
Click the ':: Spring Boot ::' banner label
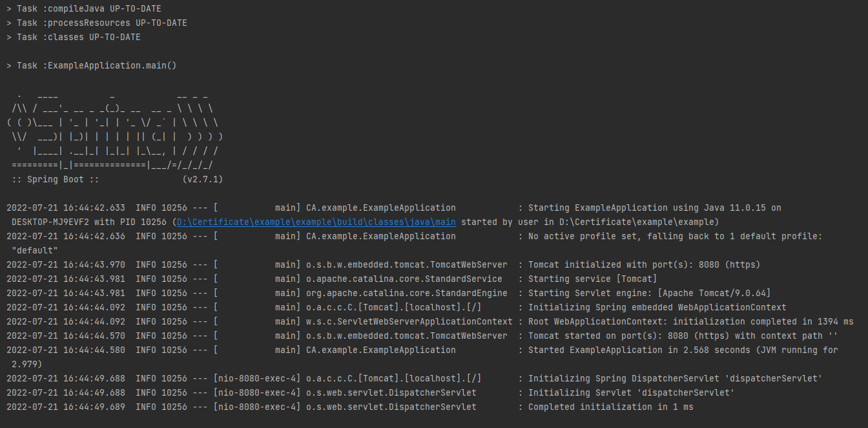coord(56,179)
